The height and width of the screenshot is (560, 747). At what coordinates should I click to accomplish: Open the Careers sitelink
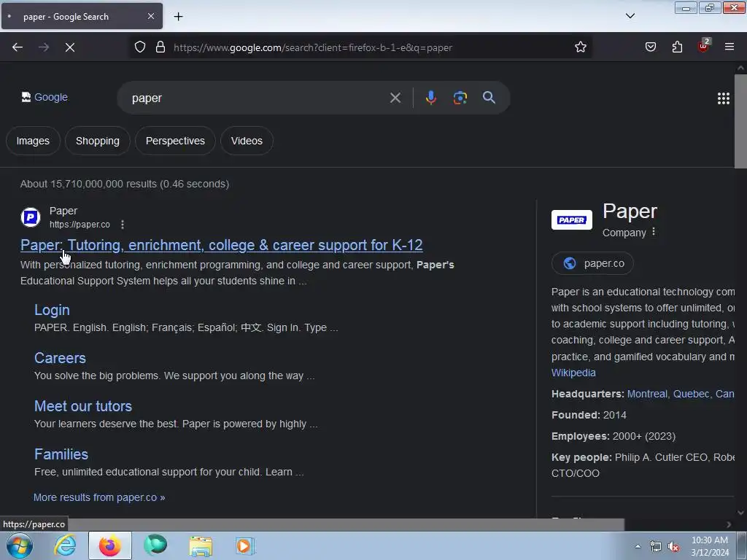(60, 358)
